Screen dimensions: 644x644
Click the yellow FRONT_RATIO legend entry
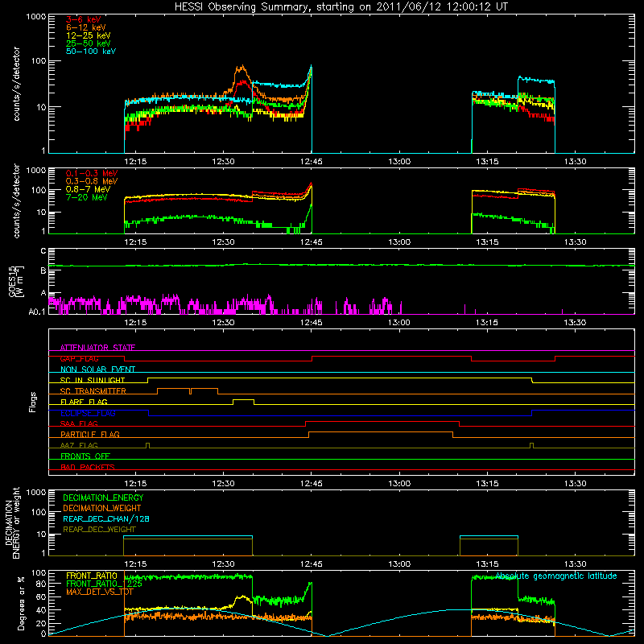point(92,576)
